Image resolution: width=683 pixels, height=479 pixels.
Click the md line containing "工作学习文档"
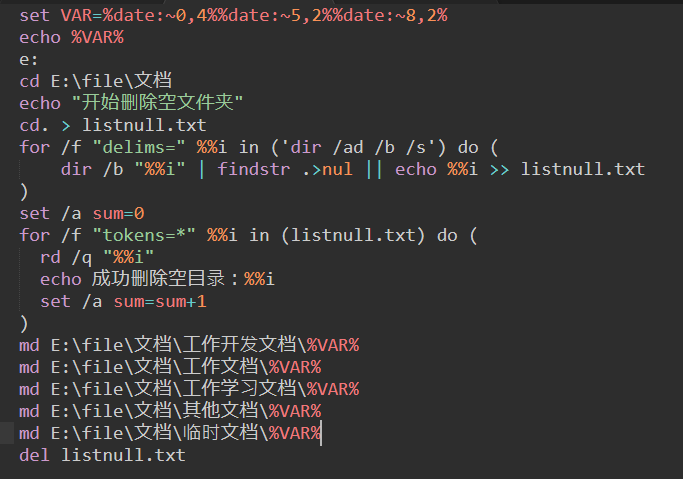[x=189, y=389]
